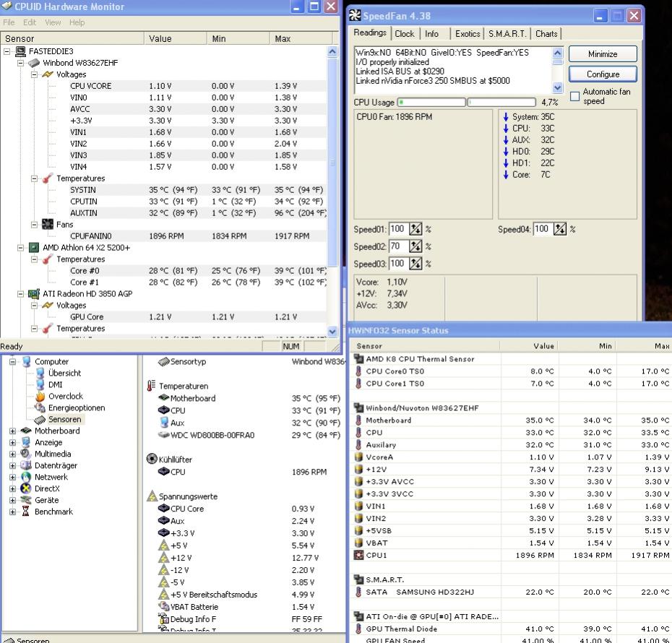Click the Energieoptionen icon in the sidebar
This screenshot has width=672, height=643.
[40, 407]
